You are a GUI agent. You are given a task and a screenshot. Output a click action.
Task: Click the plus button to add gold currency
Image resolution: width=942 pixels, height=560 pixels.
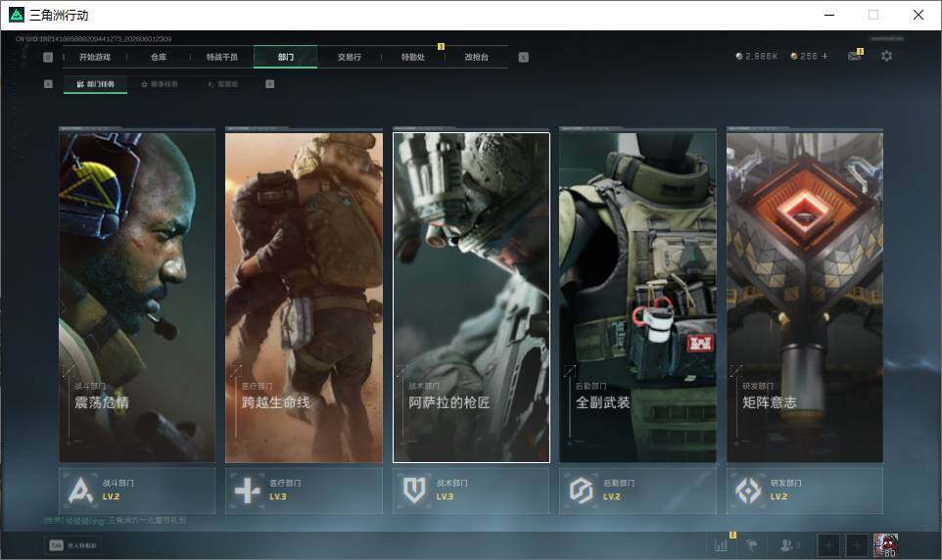(x=824, y=56)
